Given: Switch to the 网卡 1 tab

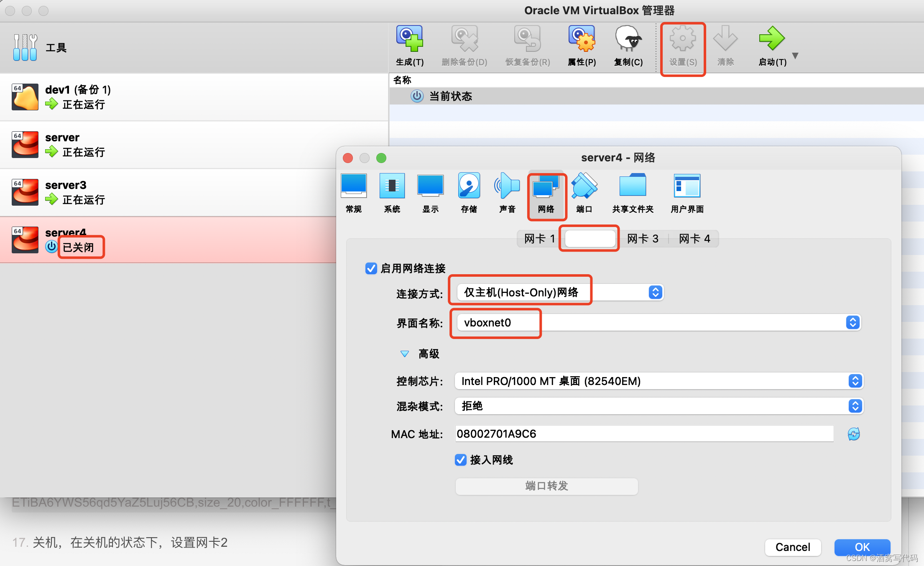Looking at the screenshot, I should pos(539,239).
